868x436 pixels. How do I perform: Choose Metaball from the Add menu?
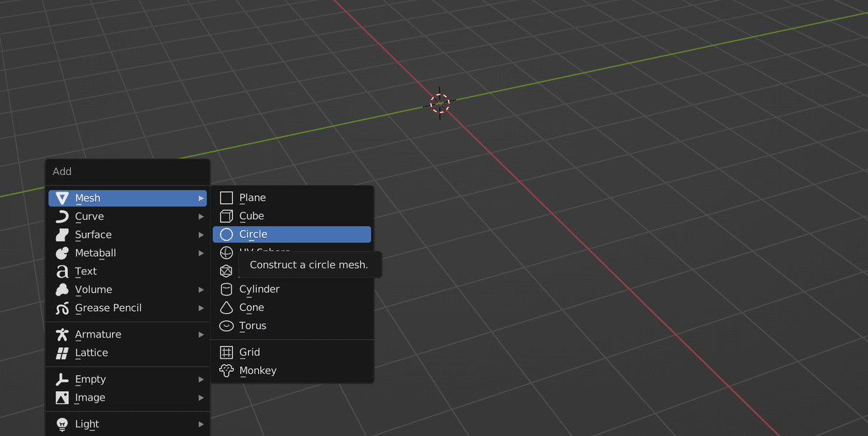128,253
